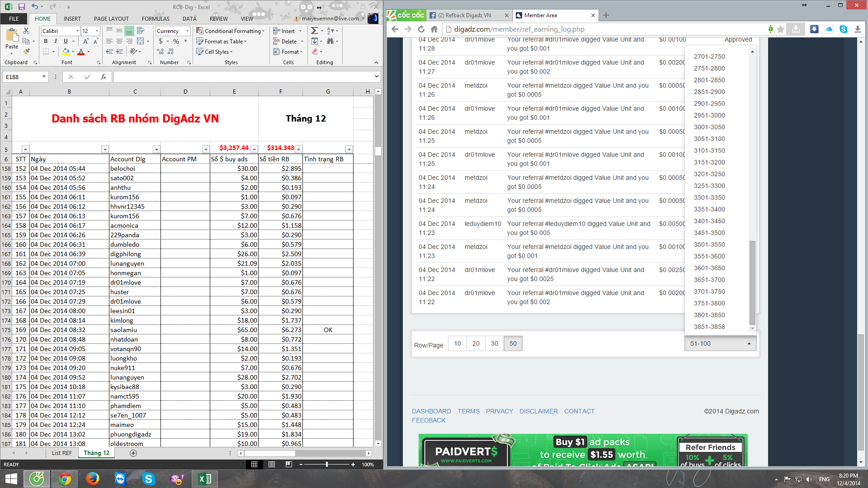Apply Comma Style format

point(185,41)
